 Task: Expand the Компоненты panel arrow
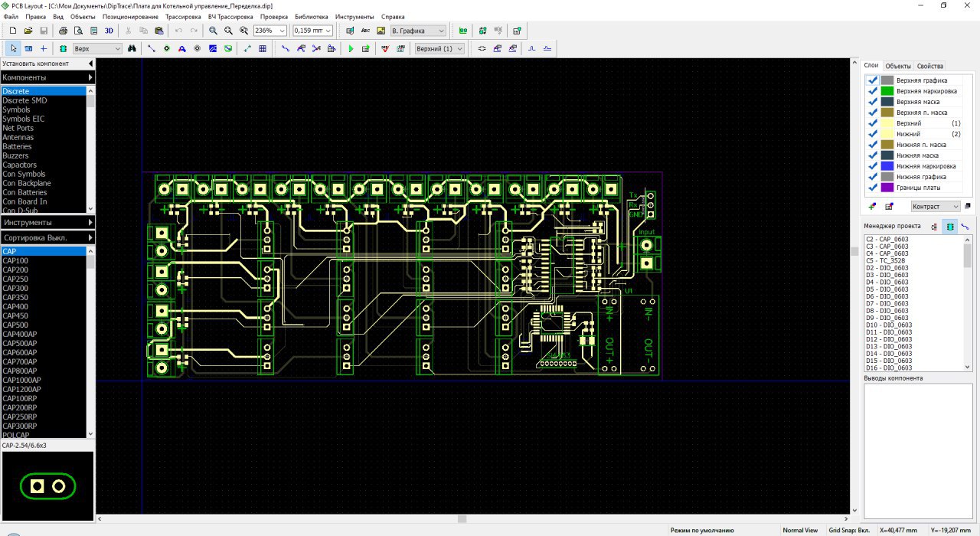click(x=90, y=77)
